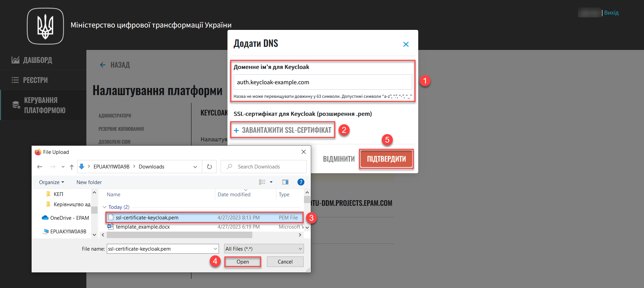The height and width of the screenshot is (288, 644).
Task: Click the Ukraine trident logo
Action: (45, 26)
